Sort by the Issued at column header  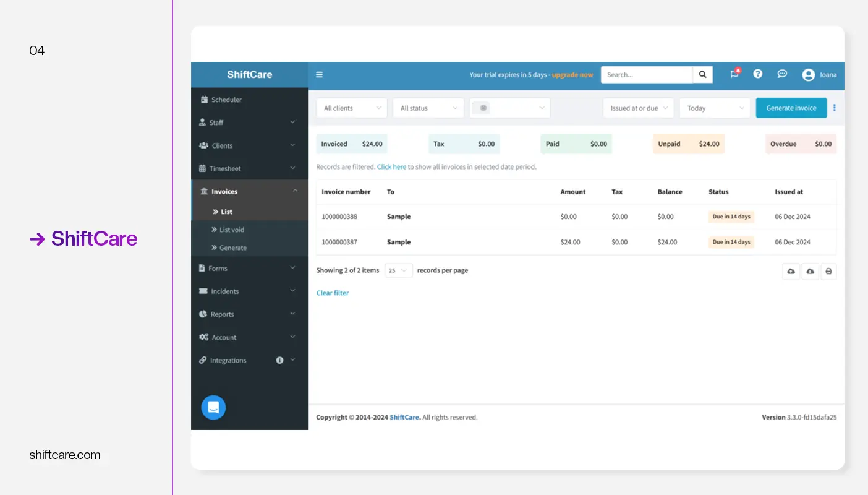(789, 192)
